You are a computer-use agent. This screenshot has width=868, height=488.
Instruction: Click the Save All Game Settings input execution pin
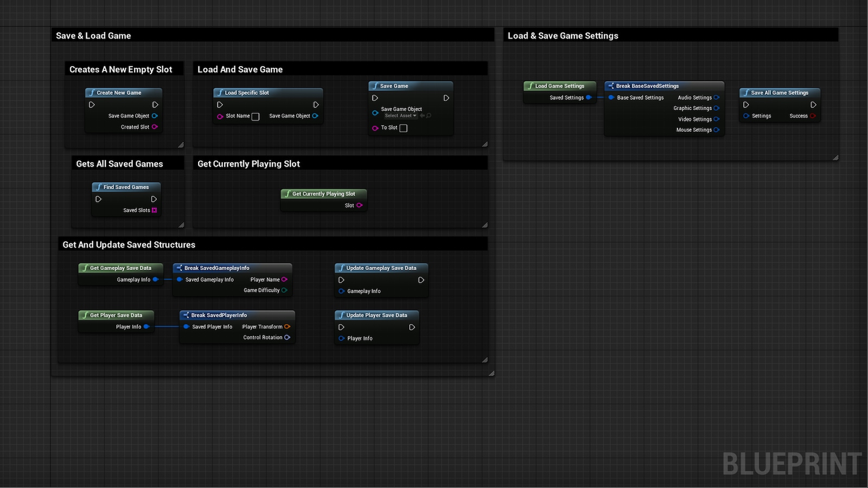click(746, 105)
